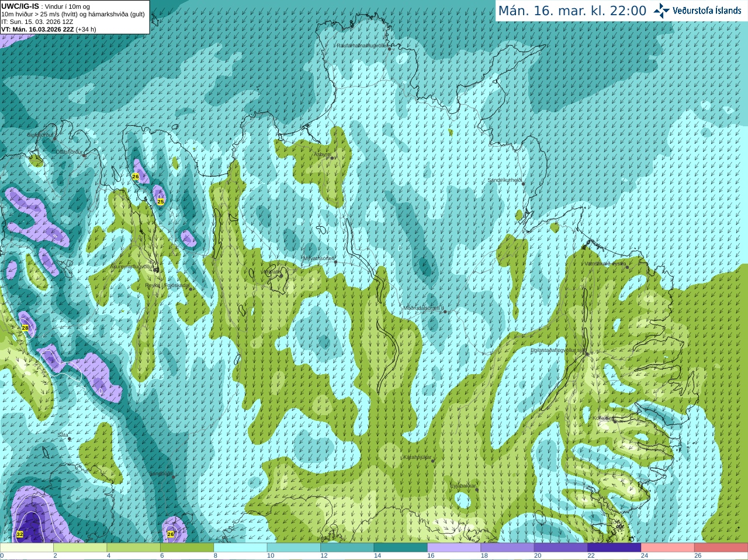Select the Eyjabakkar station label
Screen dimensions: 748x560
click(x=463, y=486)
